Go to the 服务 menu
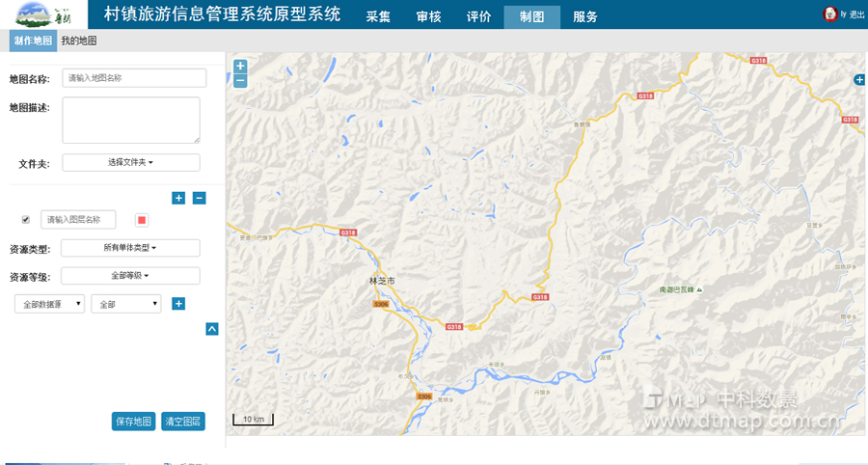Image resolution: width=868 pixels, height=465 pixels. [584, 16]
